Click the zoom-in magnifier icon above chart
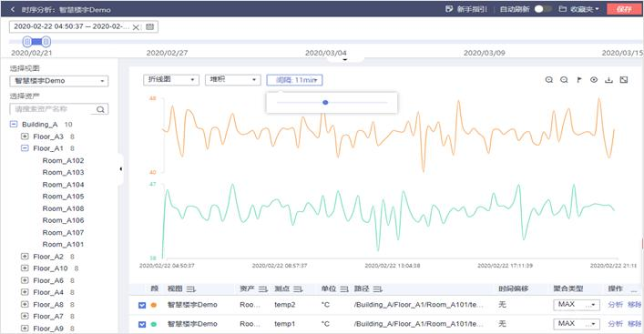 tap(548, 79)
